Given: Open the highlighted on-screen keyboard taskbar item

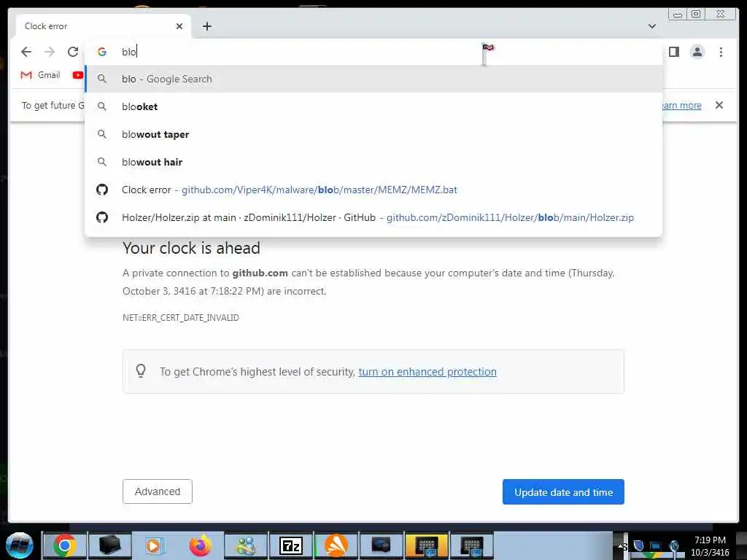Looking at the screenshot, I should tap(426, 545).
